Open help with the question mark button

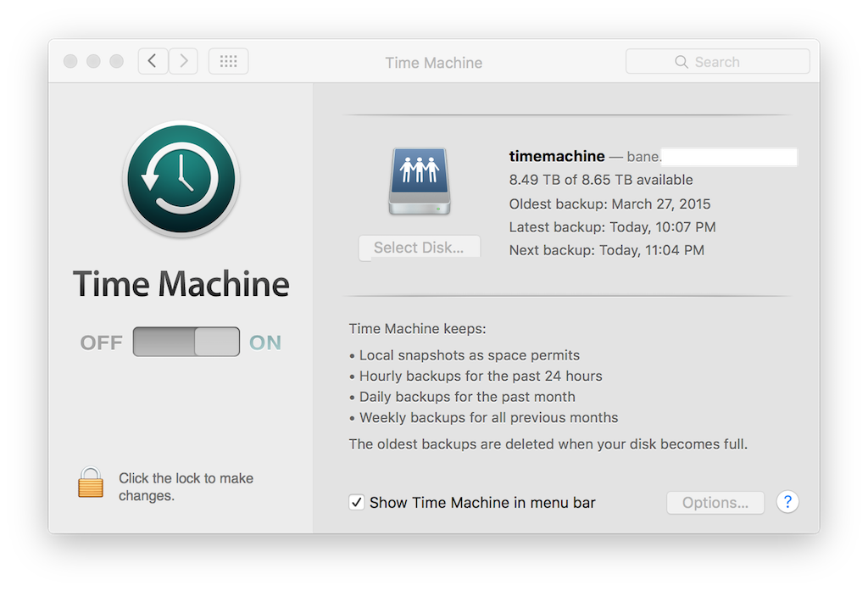787,502
